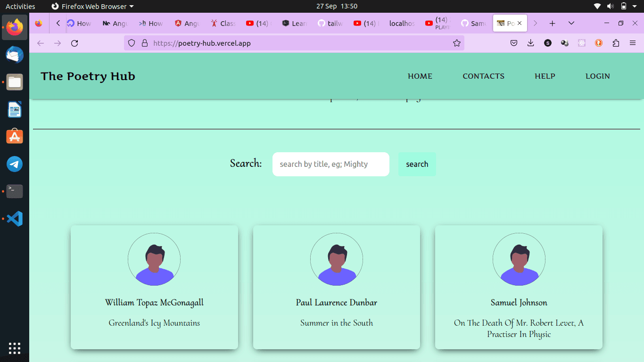Bookmark this page with the star icon
Viewport: 644px width, 362px height.
coord(456,43)
